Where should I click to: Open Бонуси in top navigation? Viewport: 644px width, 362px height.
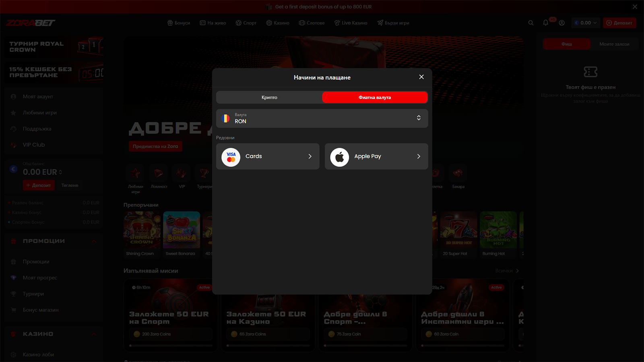tap(179, 23)
